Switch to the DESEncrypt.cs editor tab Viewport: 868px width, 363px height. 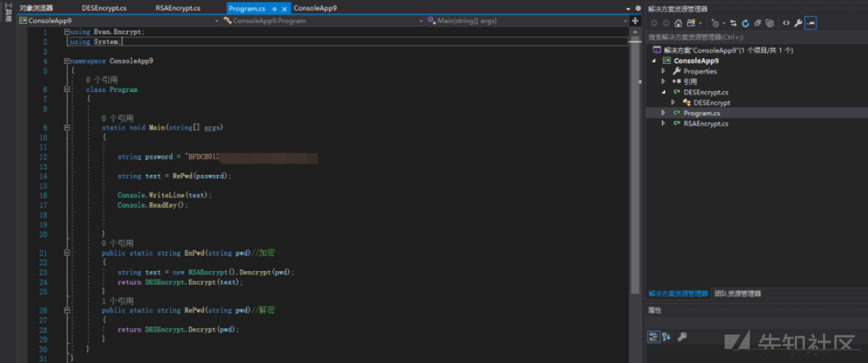pos(104,8)
